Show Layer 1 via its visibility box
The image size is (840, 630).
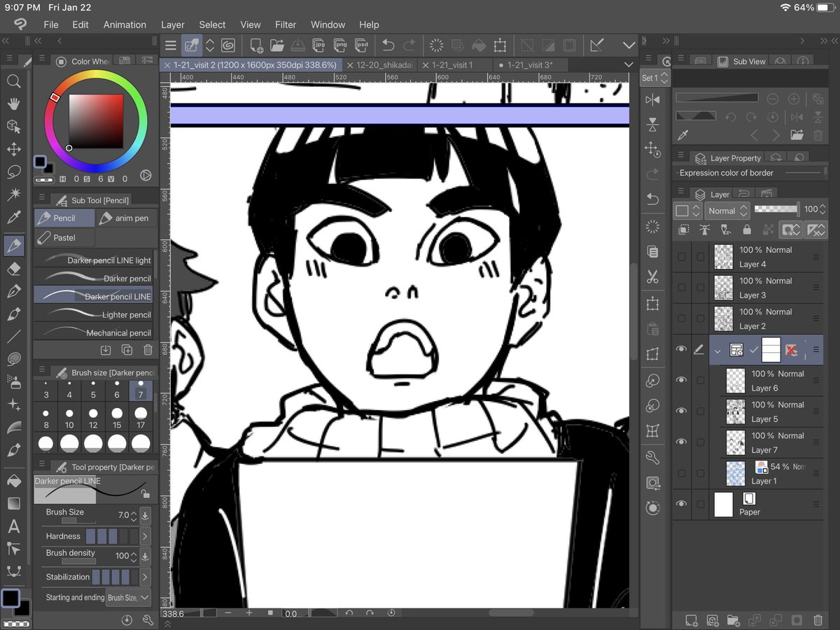click(x=682, y=473)
